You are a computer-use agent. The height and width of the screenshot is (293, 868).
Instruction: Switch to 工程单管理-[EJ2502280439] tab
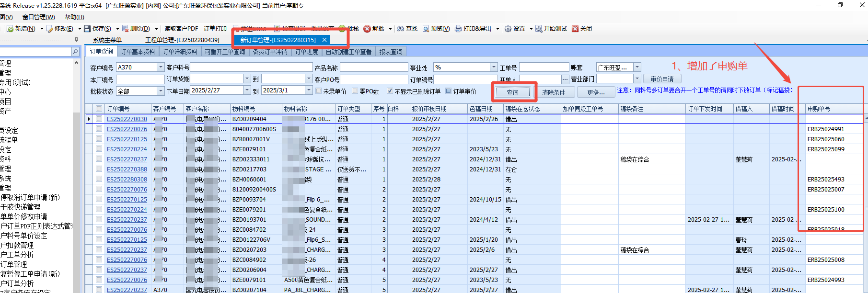[x=182, y=40]
